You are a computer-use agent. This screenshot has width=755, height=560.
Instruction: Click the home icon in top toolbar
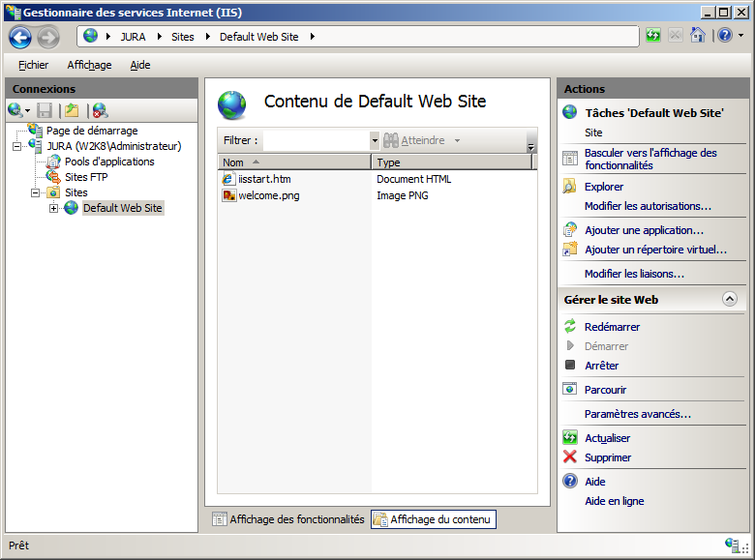coord(698,36)
